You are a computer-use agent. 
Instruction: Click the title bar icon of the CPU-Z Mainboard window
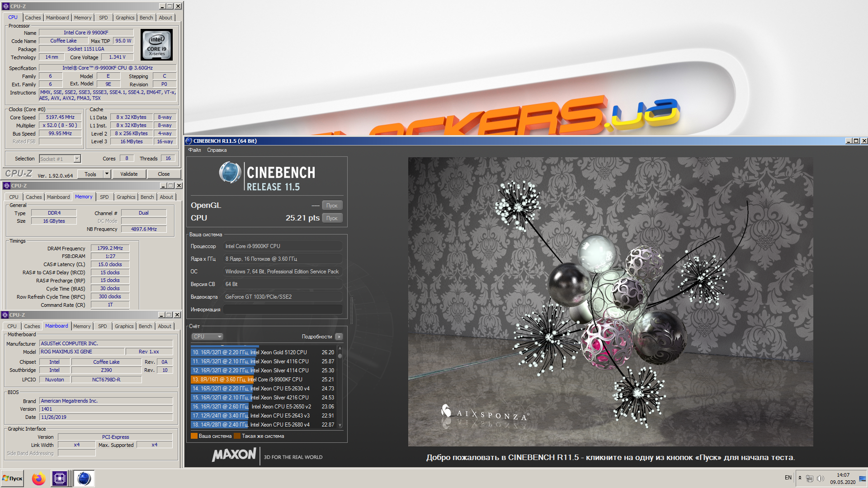pos(5,315)
